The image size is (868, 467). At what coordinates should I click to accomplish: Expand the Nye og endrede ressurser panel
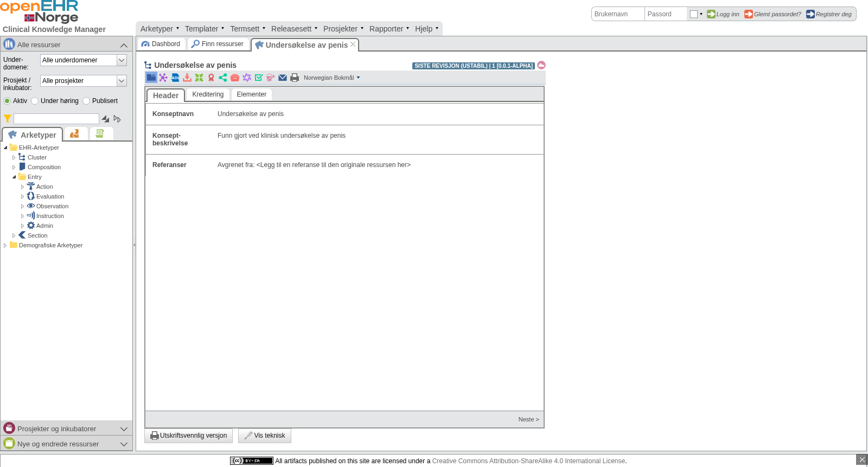[124, 444]
